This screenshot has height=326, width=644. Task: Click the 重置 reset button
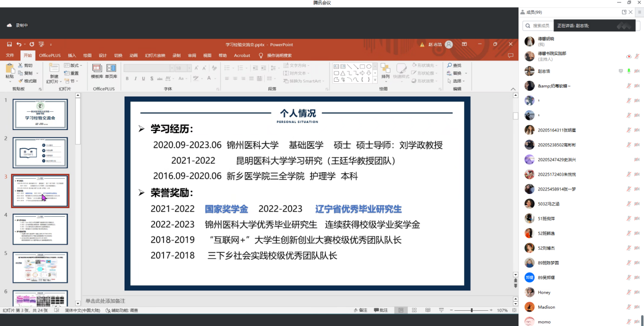[72, 73]
